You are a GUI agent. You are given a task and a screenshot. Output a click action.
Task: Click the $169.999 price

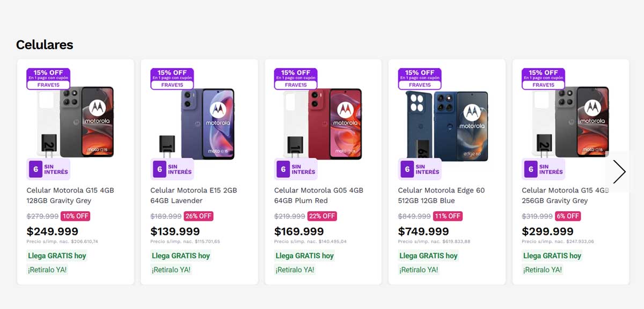click(299, 232)
